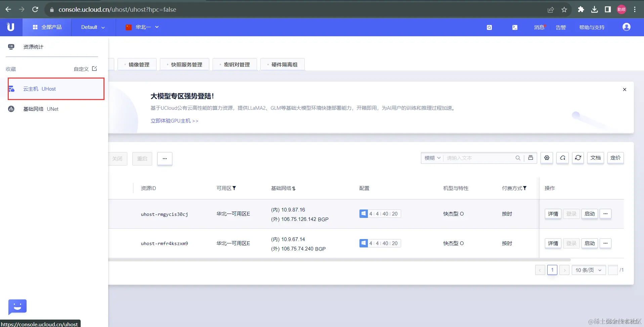Click the UCloud logo icon
The image size is (644, 327).
pos(10,27)
